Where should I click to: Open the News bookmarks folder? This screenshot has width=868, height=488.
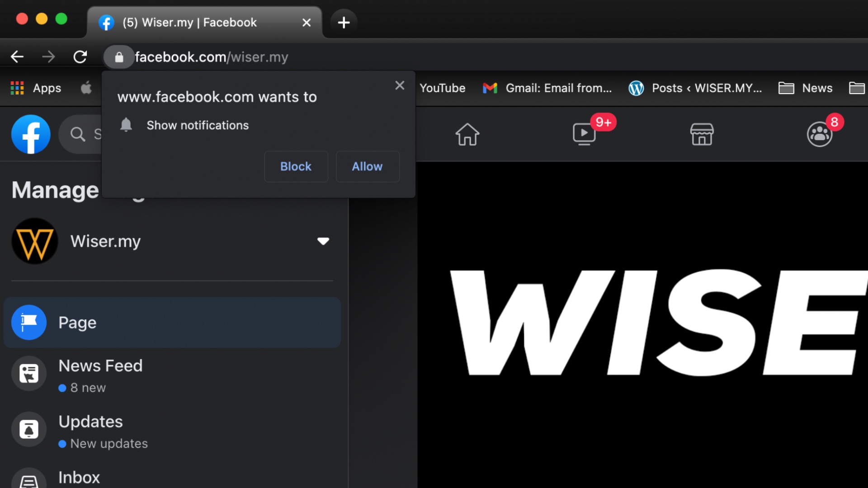(806, 88)
